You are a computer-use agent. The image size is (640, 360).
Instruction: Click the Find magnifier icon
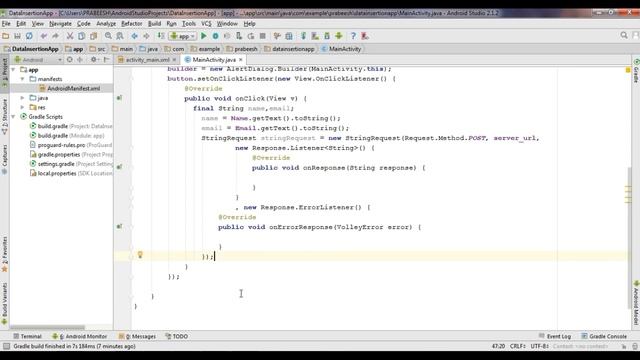coord(108,36)
